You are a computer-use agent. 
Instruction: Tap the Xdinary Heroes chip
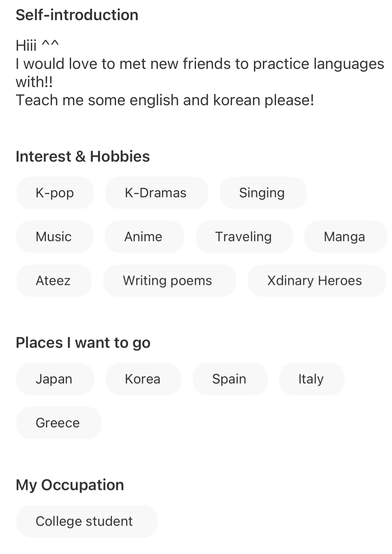click(x=317, y=281)
